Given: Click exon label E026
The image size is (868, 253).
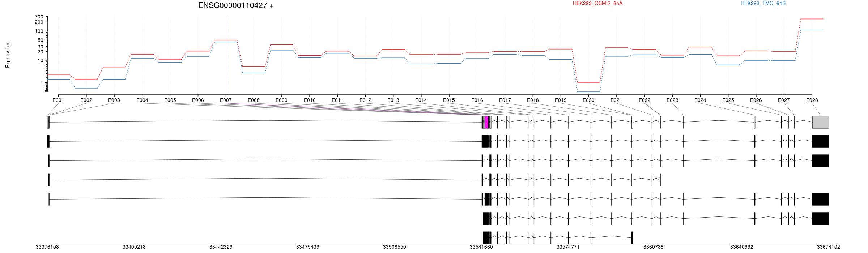Looking at the screenshot, I should 756,100.
